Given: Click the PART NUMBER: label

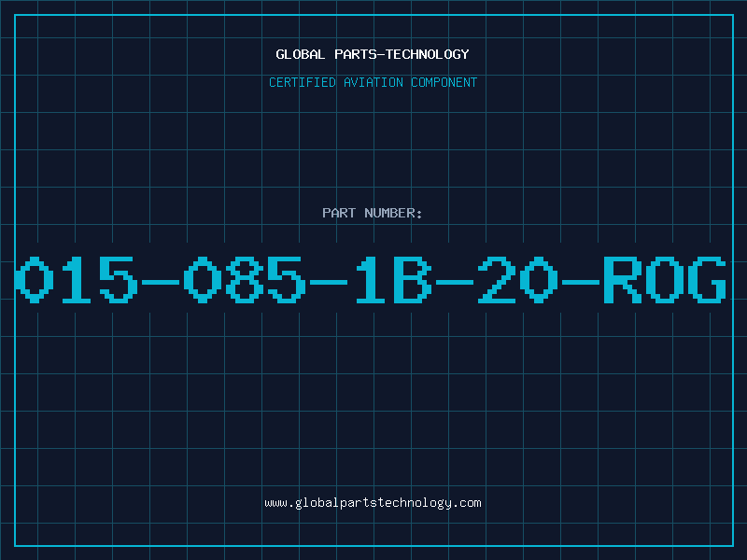Looking at the screenshot, I should (373, 213).
